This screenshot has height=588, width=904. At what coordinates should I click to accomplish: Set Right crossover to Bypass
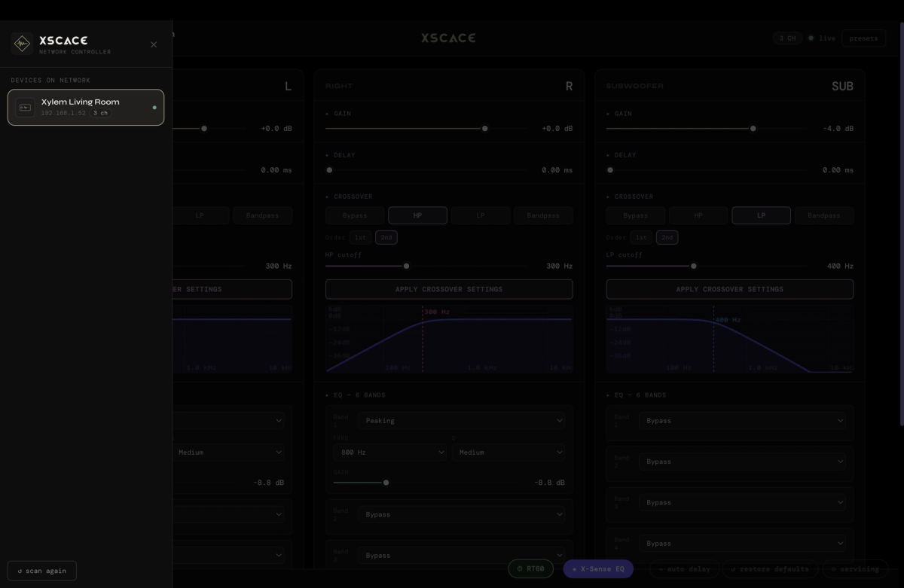pyautogui.click(x=355, y=215)
